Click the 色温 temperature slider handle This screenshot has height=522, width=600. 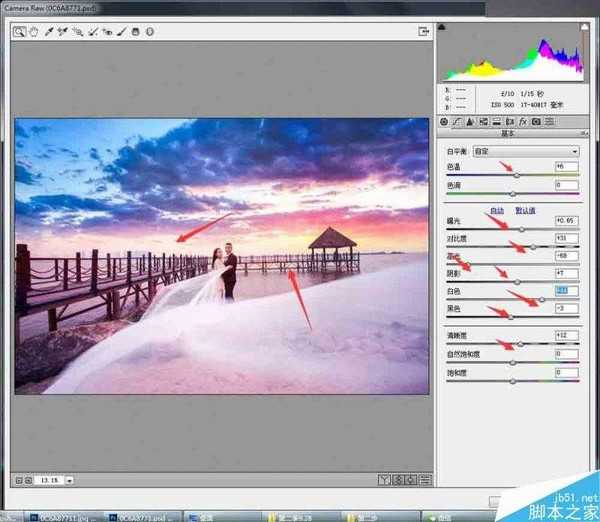click(516, 174)
